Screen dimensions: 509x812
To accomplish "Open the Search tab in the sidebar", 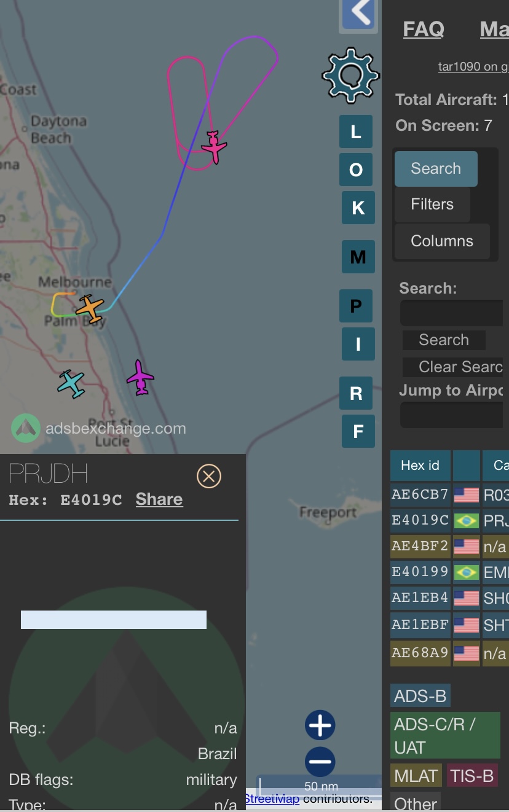I will click(436, 169).
